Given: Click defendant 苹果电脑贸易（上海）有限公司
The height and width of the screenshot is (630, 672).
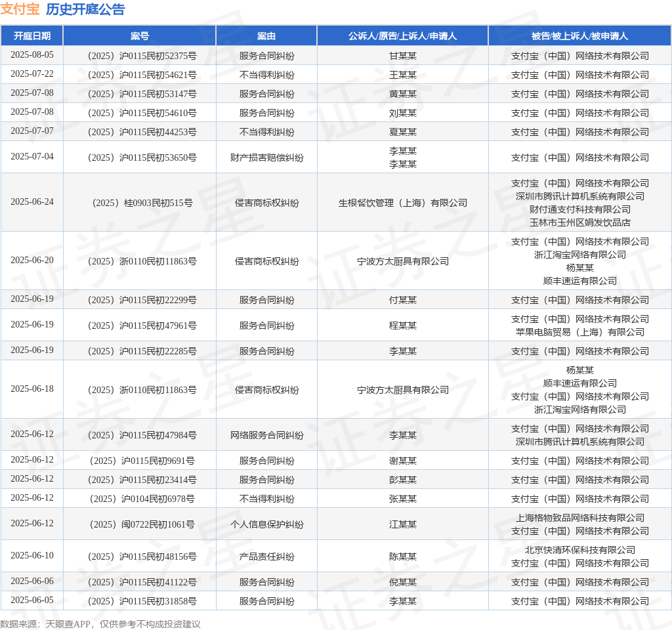Looking at the screenshot, I should 580,332.
